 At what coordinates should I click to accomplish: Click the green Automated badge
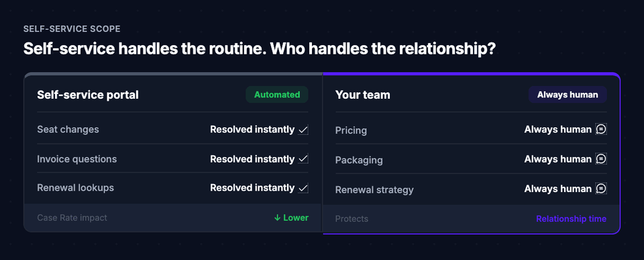click(x=277, y=95)
